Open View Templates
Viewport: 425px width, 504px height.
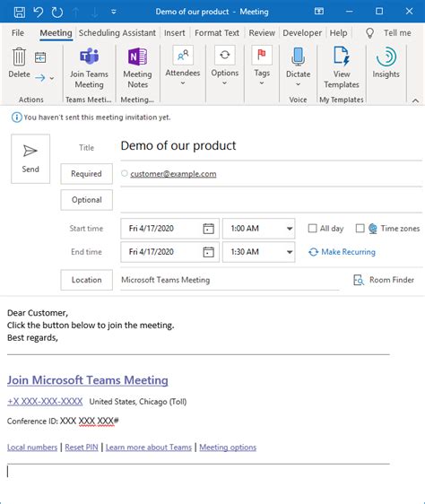pyautogui.click(x=342, y=68)
